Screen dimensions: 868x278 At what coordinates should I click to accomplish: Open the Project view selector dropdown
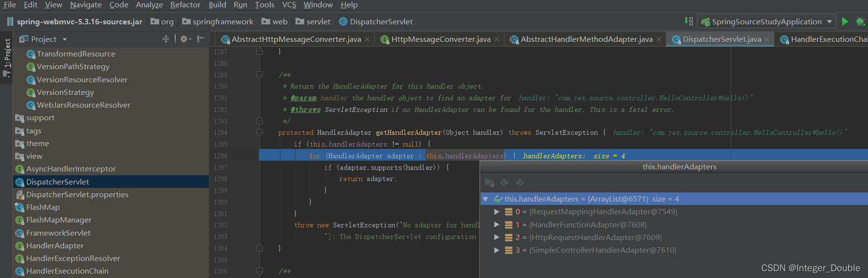pyautogui.click(x=65, y=39)
